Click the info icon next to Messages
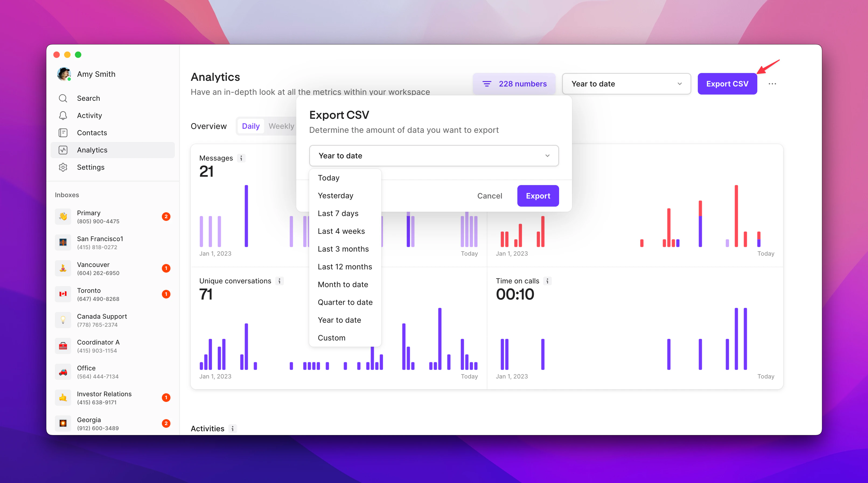868x483 pixels. click(x=241, y=158)
